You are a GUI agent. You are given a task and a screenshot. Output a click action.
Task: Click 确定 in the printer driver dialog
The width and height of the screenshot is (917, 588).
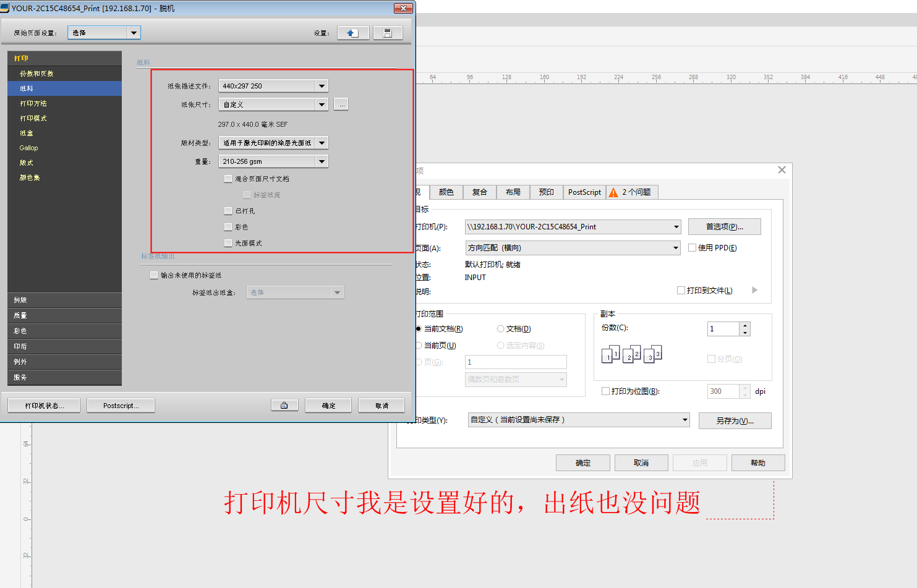[328, 406]
